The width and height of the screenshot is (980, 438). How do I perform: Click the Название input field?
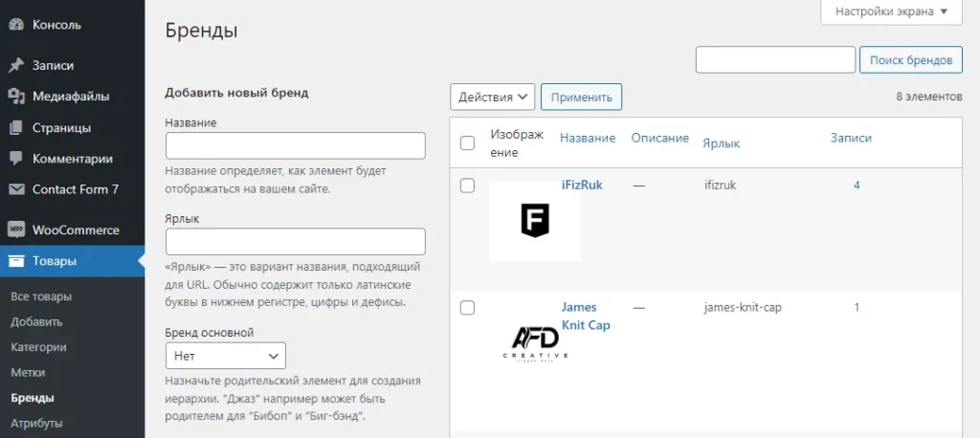pos(296,145)
